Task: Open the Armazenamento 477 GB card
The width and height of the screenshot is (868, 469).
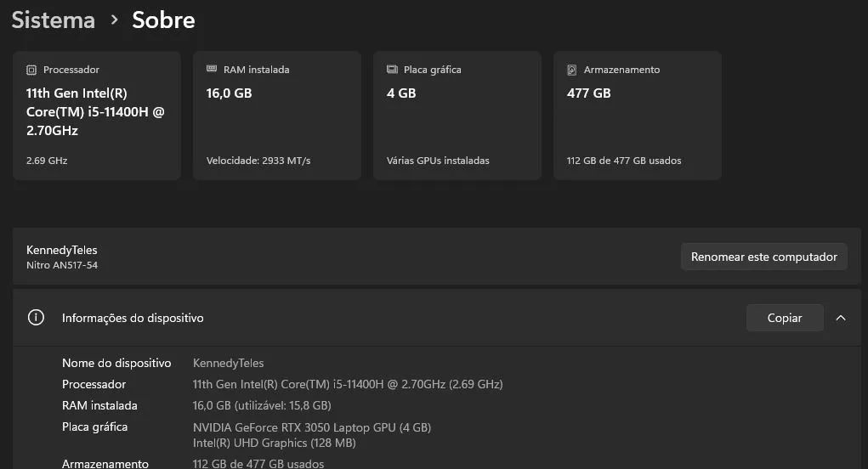Action: (x=637, y=115)
